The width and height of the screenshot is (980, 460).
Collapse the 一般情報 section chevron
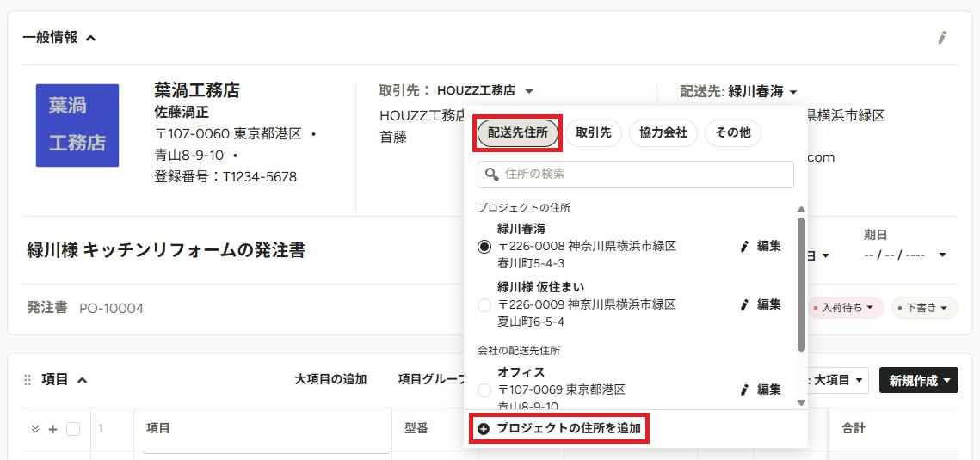[90, 38]
